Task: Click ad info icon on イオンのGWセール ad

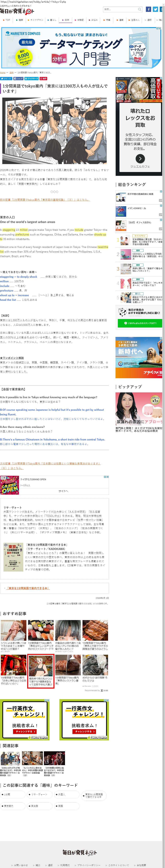Action: pos(161,206)
